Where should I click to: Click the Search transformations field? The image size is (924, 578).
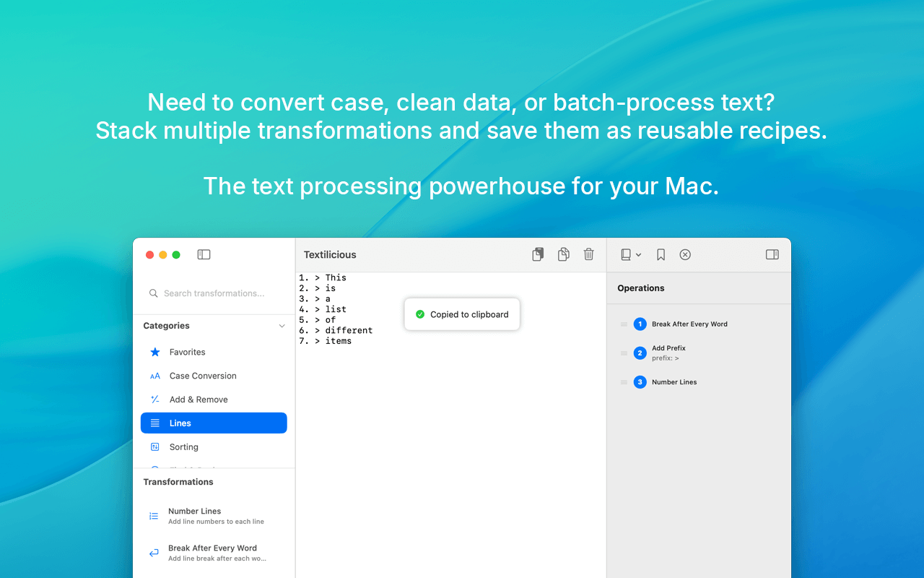[214, 293]
